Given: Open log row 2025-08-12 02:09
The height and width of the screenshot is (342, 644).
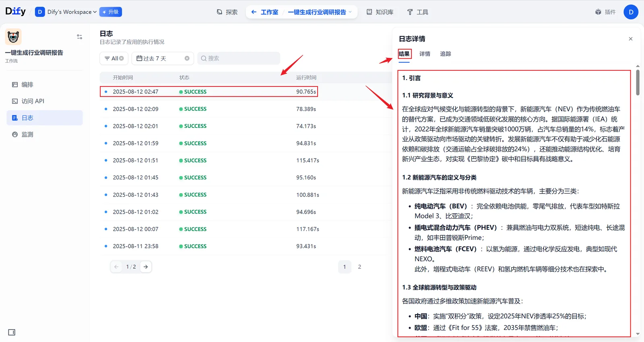Looking at the screenshot, I should point(246,109).
